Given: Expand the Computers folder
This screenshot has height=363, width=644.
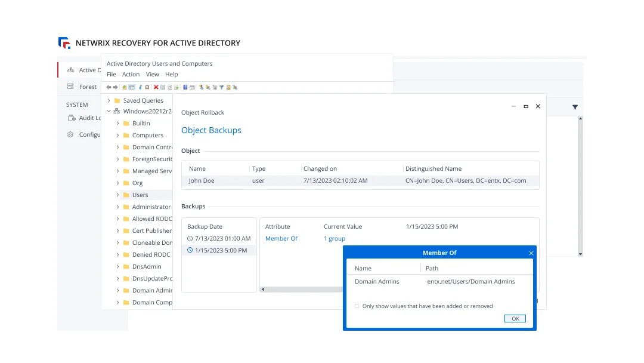Looking at the screenshot, I should click(x=118, y=136).
